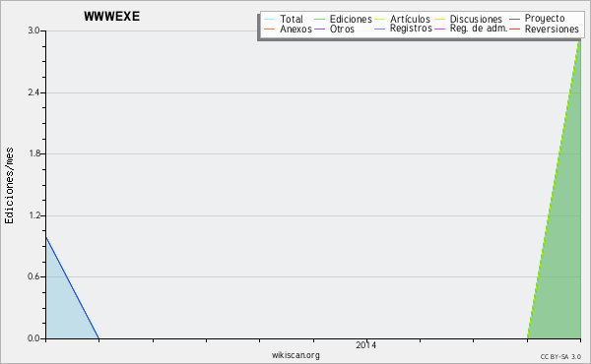591x364 pixels.
Task: Select the Ediciones legend entry
Action: coord(351,19)
